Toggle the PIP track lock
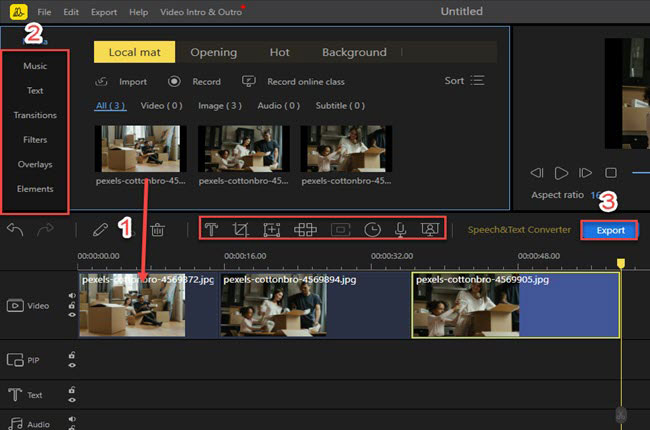The width and height of the screenshot is (650, 430). coord(72,355)
